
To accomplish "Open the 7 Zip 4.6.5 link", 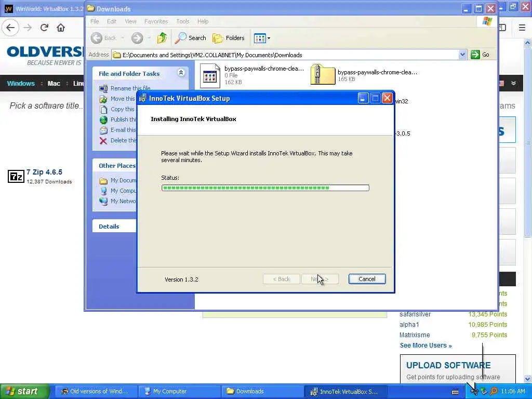I will pos(45,172).
